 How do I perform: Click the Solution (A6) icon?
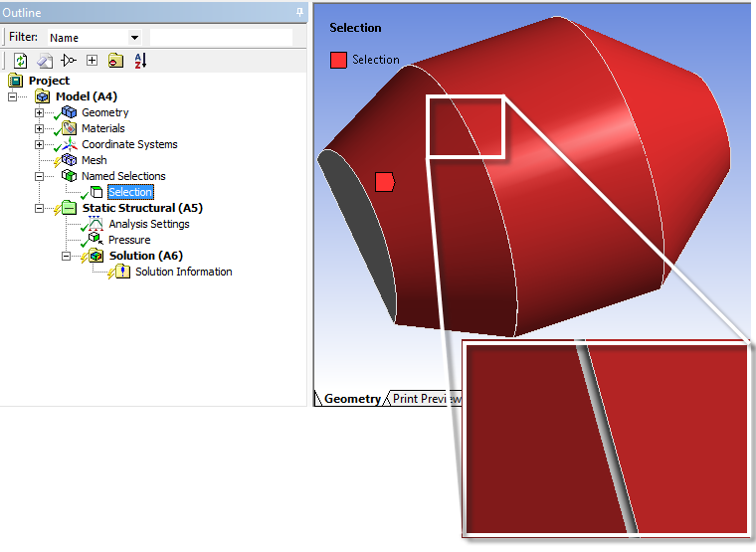coord(96,256)
